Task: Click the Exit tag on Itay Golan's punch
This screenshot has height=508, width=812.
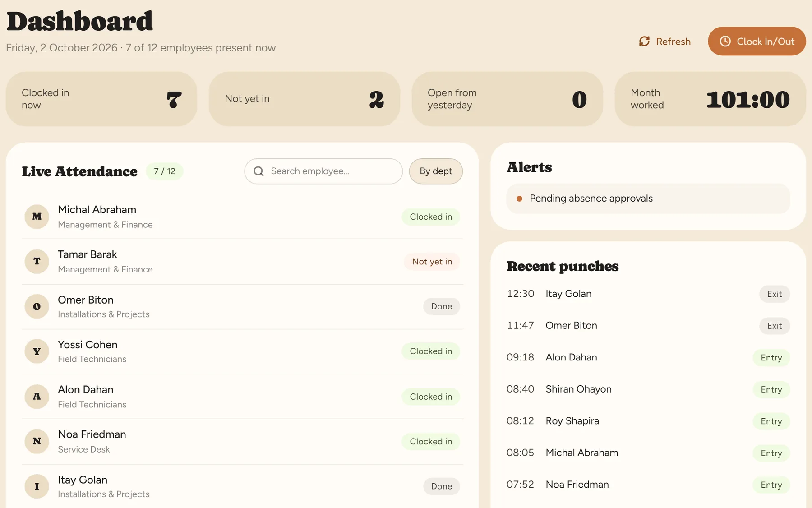Action: (775, 294)
